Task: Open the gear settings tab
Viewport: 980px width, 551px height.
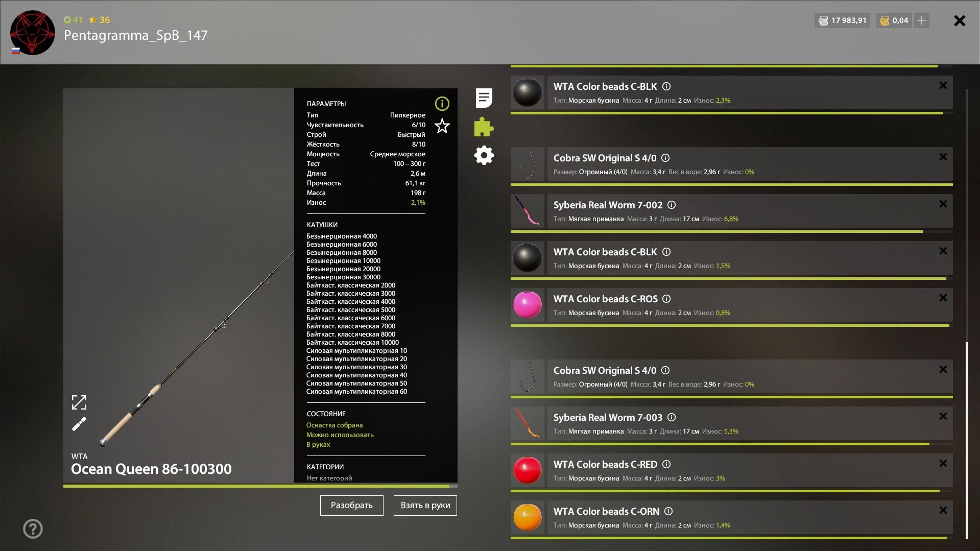Action: (484, 155)
